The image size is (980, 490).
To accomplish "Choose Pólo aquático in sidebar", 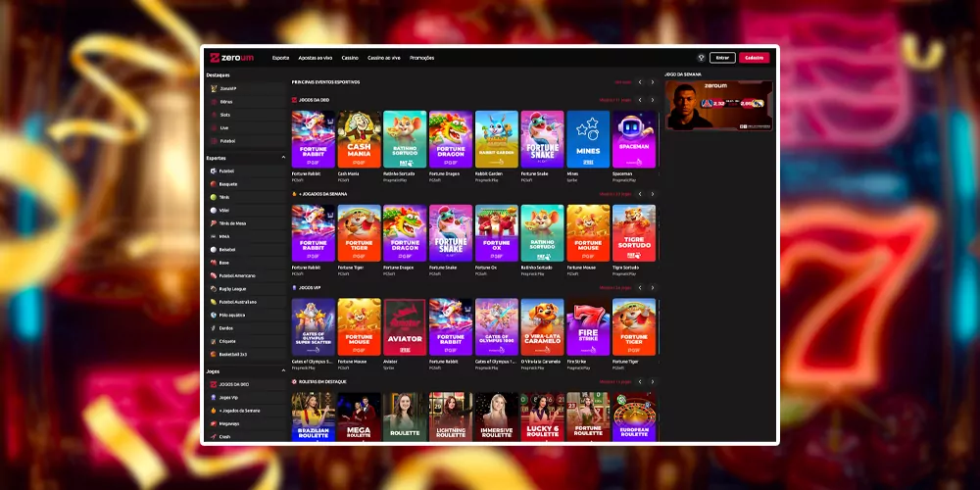I will (x=246, y=315).
